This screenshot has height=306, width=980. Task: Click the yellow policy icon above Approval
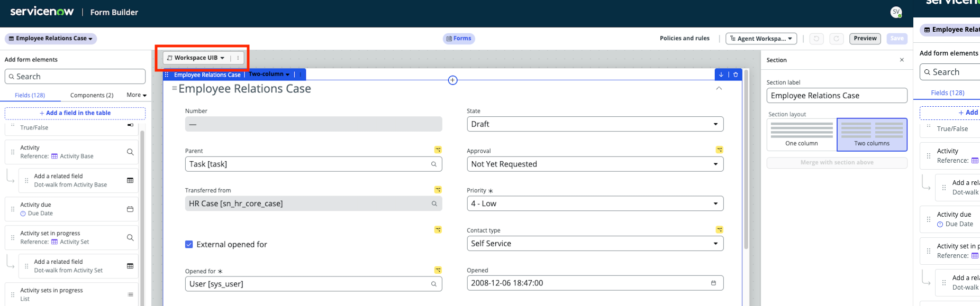click(x=720, y=150)
